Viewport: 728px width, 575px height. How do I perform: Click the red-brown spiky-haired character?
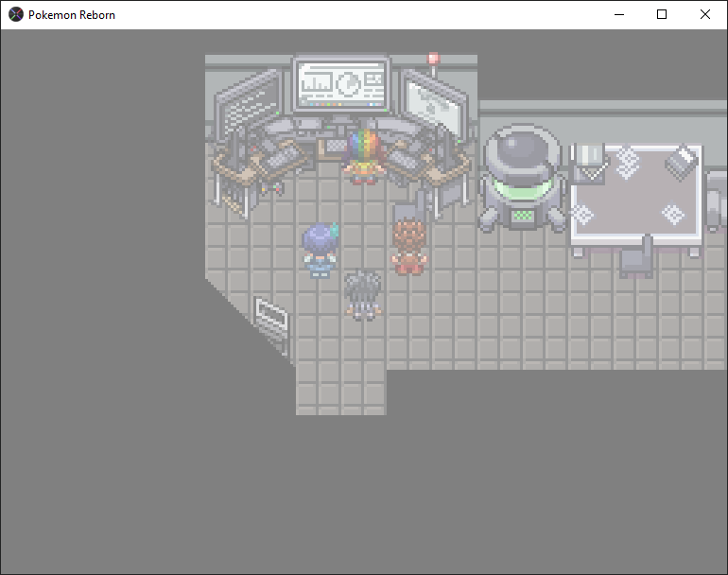[408, 246]
